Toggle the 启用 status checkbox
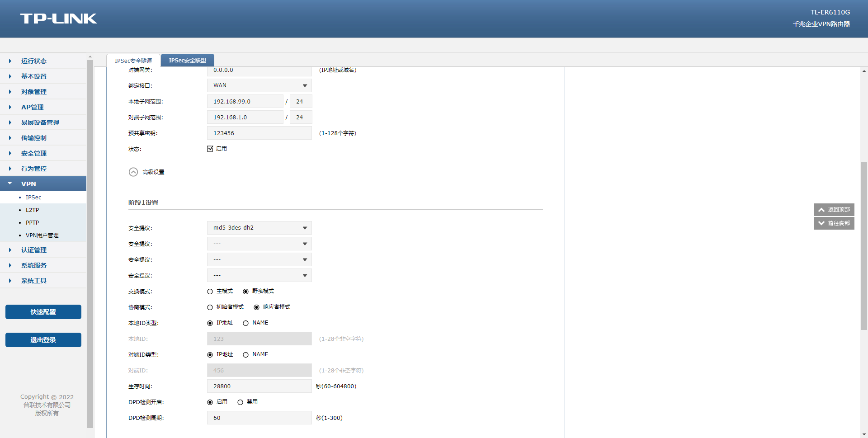The width and height of the screenshot is (868, 438). coord(210,149)
